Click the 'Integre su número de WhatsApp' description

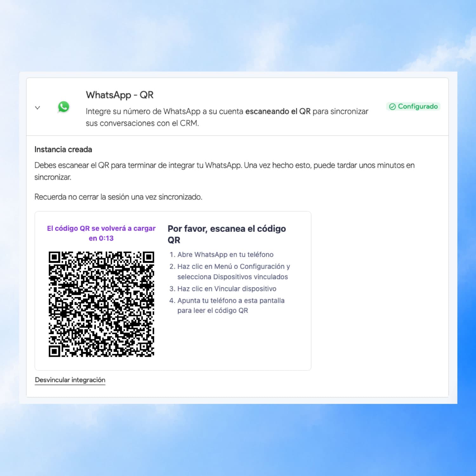pos(227,117)
